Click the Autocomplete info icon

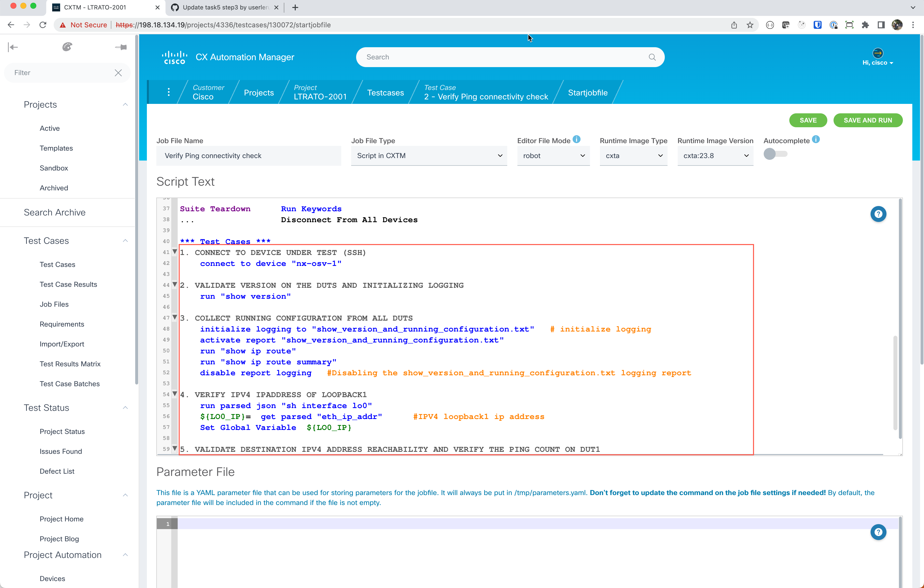[x=816, y=139]
